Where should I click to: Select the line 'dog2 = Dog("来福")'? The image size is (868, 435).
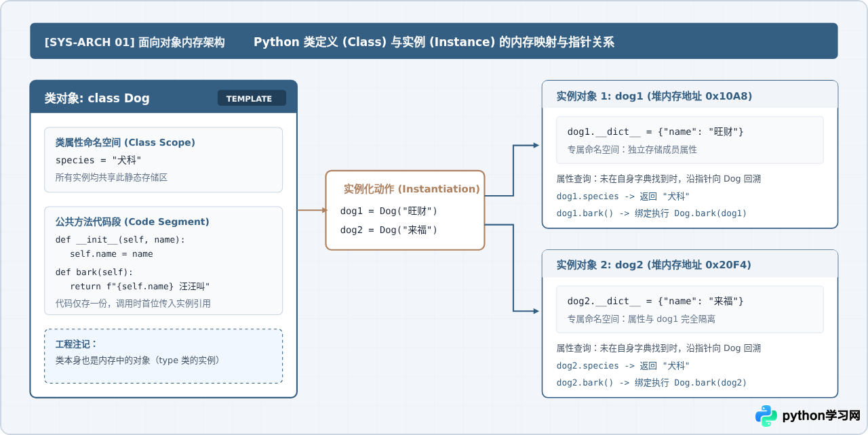point(389,230)
